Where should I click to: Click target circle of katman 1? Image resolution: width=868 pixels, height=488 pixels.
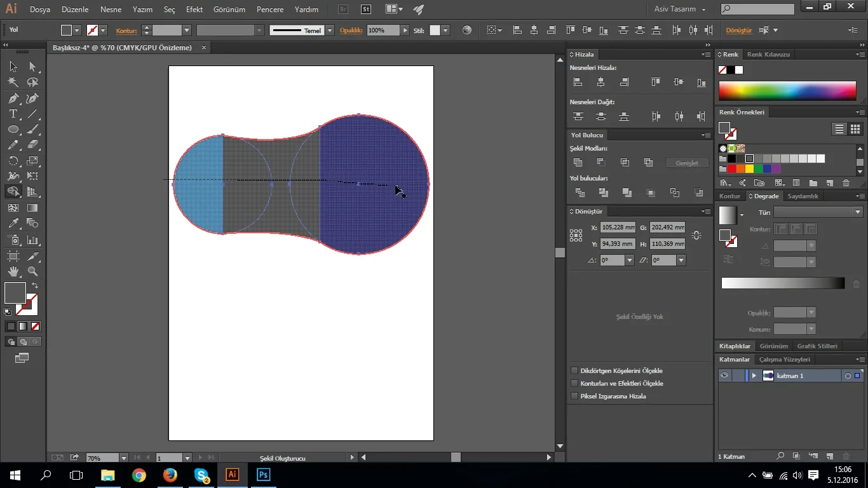click(x=848, y=376)
